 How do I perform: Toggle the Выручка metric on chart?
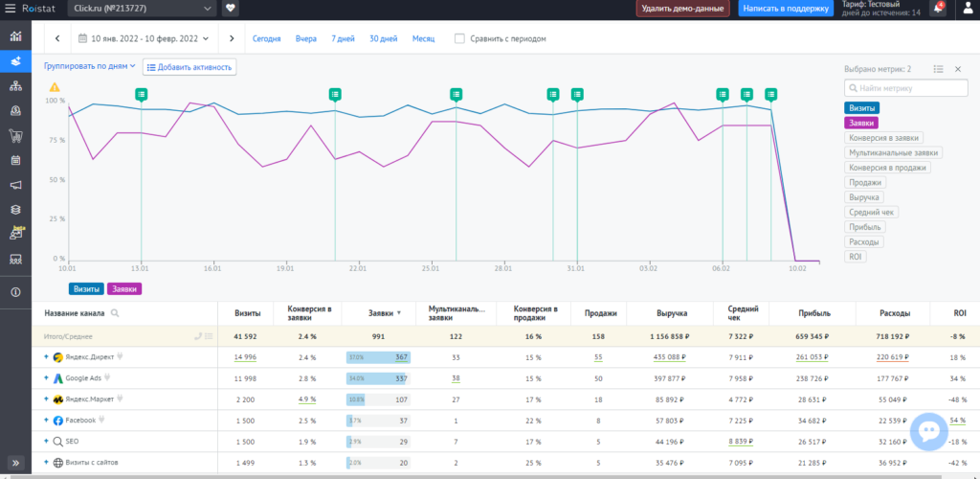pyautogui.click(x=863, y=197)
